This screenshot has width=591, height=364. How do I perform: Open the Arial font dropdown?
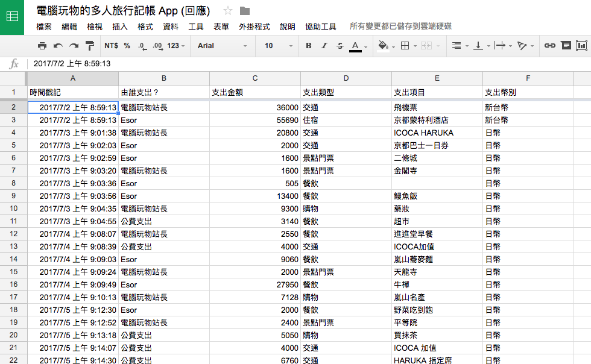[x=222, y=46]
